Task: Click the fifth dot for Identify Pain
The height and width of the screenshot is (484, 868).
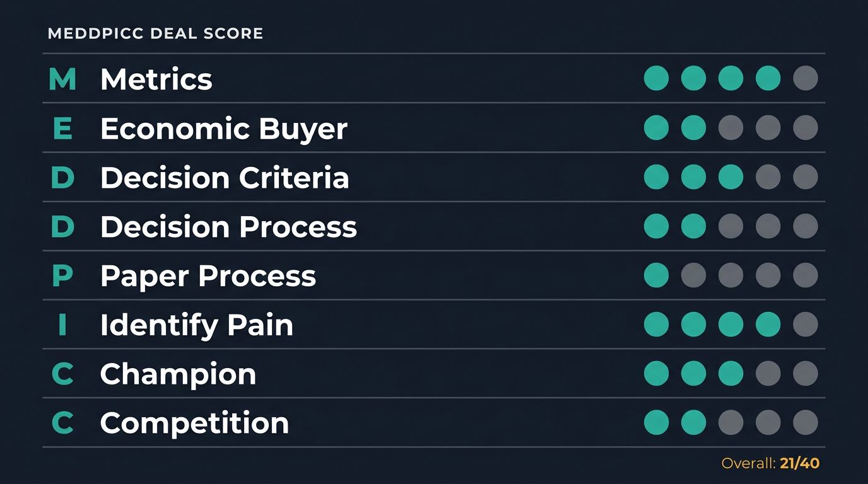Action: click(806, 325)
